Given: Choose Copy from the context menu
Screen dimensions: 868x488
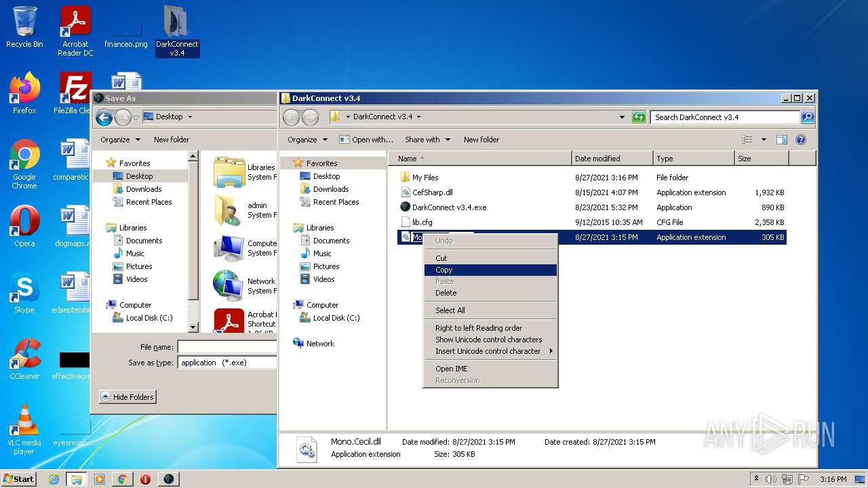Looking at the screenshot, I should (490, 270).
